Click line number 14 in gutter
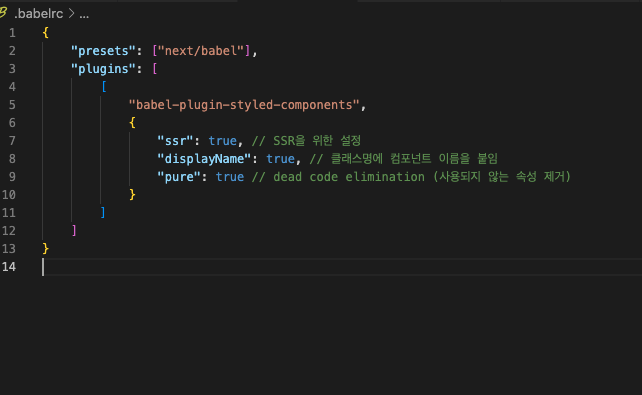This screenshot has width=642, height=395. (9, 267)
